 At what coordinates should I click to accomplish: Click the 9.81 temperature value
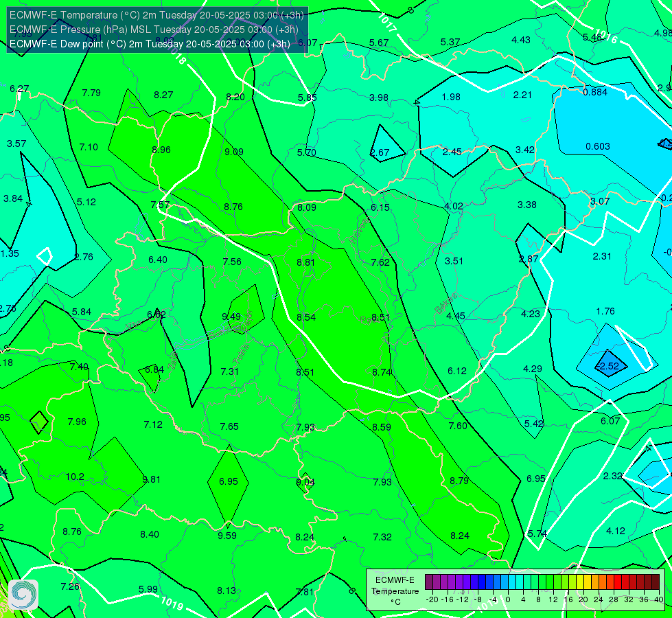pos(151,479)
